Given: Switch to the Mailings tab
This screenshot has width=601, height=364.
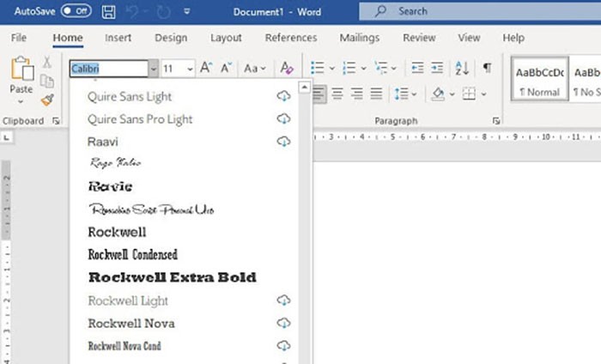Looking at the screenshot, I should coord(360,38).
